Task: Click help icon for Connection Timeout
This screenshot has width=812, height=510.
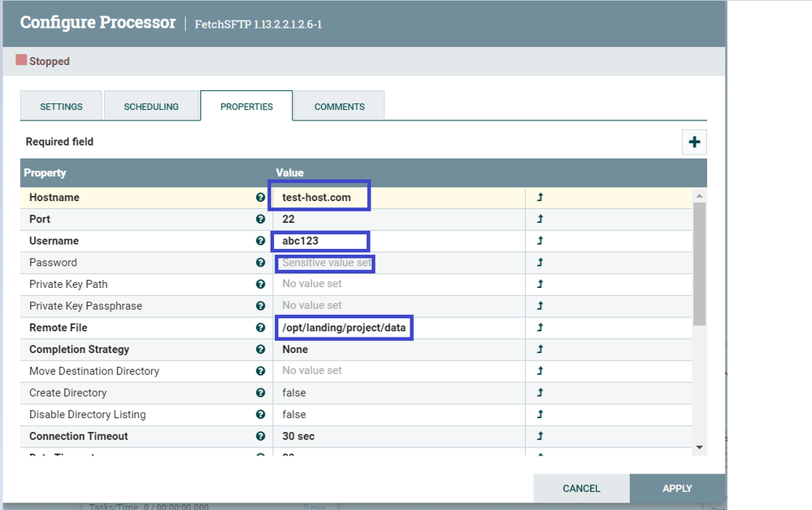Action: click(260, 436)
